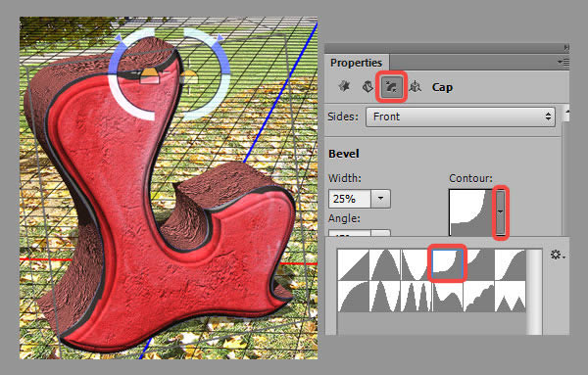Image resolution: width=588 pixels, height=375 pixels.
Task: Choose the inverted Cone contour preset
Action: click(x=416, y=265)
